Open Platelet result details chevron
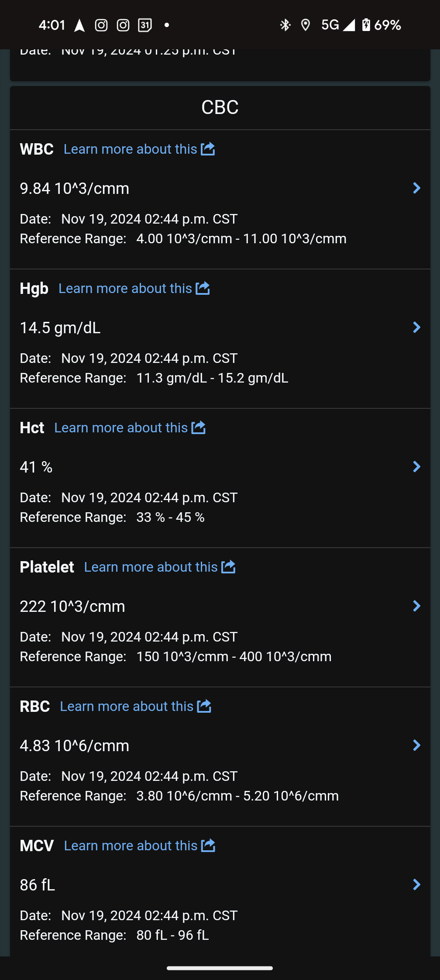Viewport: 440px width, 980px height. (x=416, y=606)
